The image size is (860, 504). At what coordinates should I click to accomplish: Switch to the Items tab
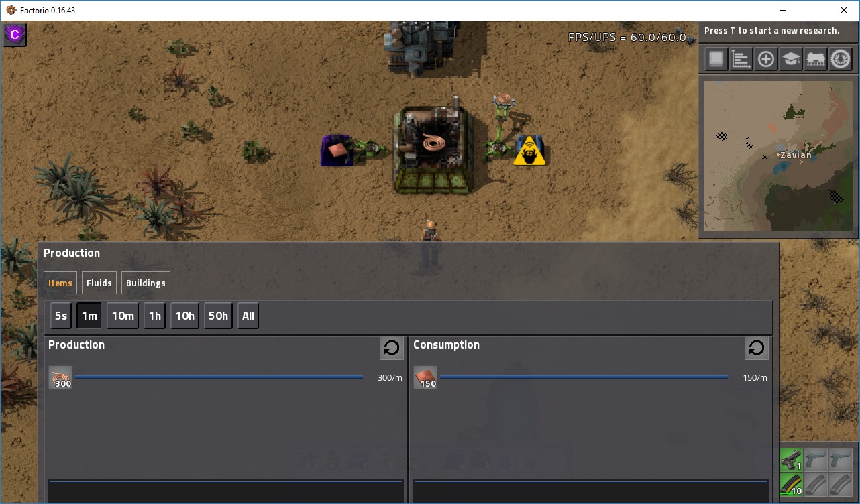(60, 283)
